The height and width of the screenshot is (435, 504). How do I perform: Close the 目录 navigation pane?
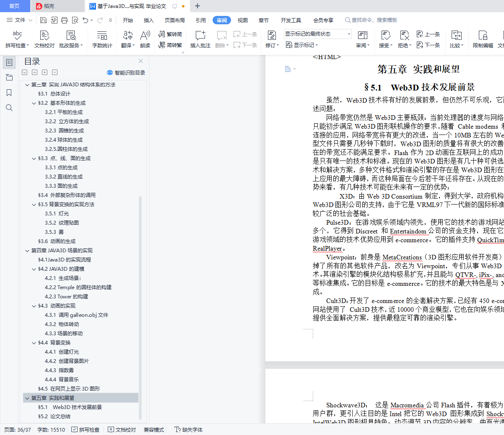click(140, 61)
